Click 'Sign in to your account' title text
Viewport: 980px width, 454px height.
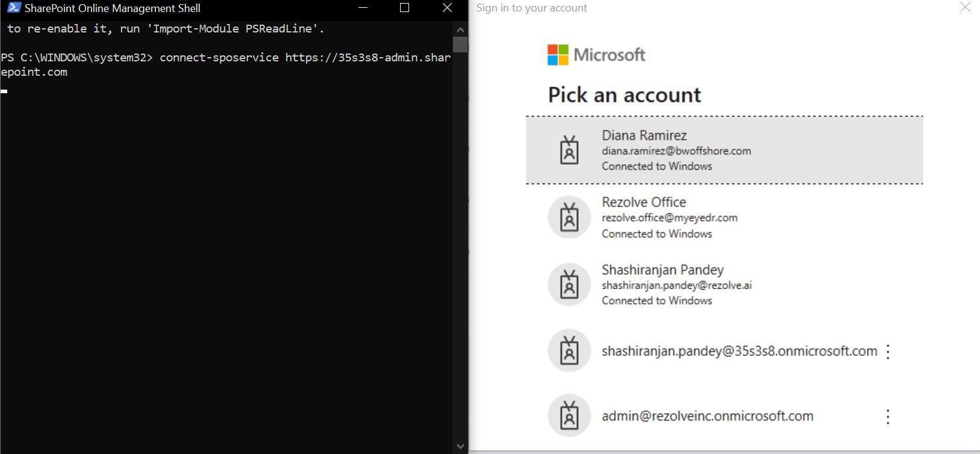(532, 8)
